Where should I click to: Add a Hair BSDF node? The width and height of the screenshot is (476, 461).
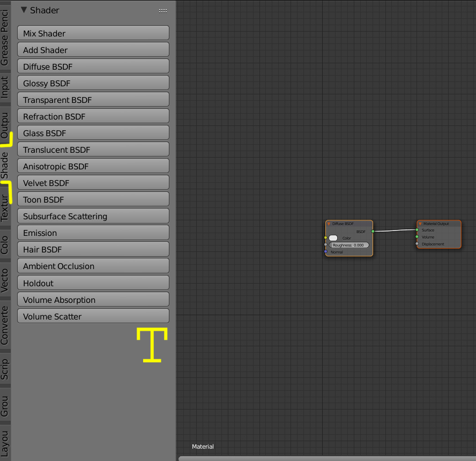pyautogui.click(x=93, y=249)
